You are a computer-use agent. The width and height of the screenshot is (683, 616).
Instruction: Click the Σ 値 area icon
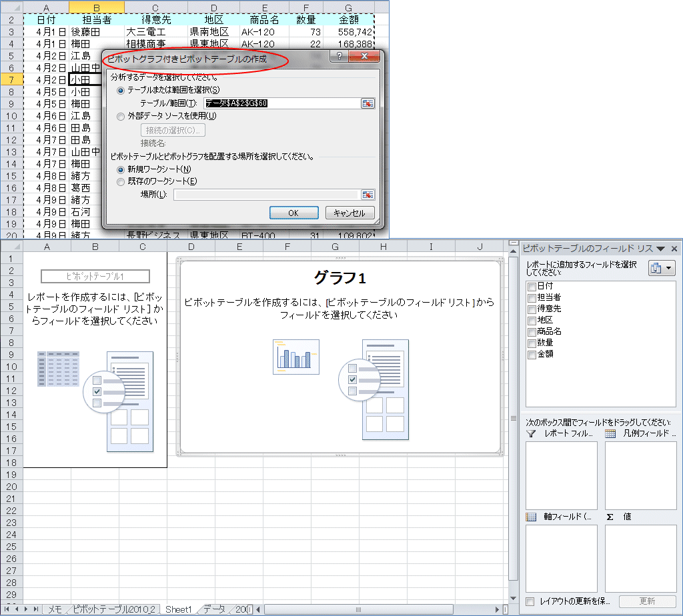(x=610, y=516)
